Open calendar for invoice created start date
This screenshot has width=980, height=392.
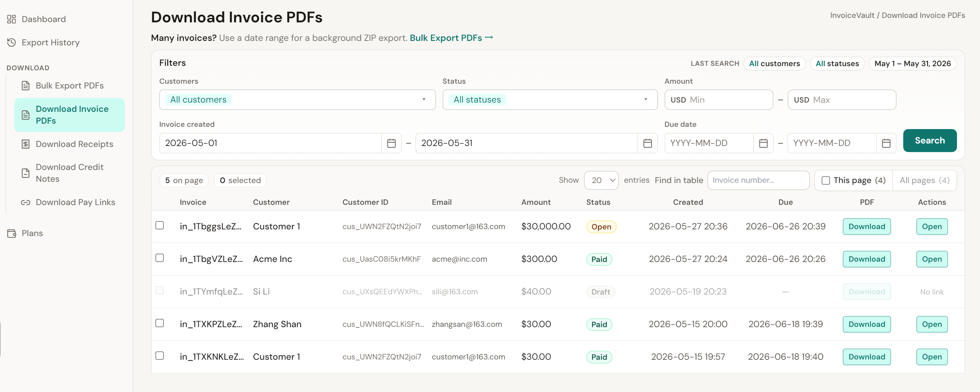tap(391, 143)
